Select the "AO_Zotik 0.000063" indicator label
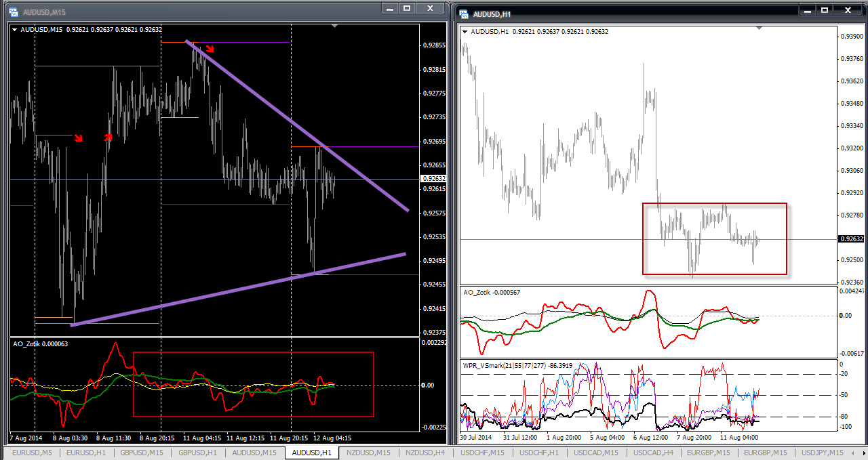 click(x=40, y=344)
